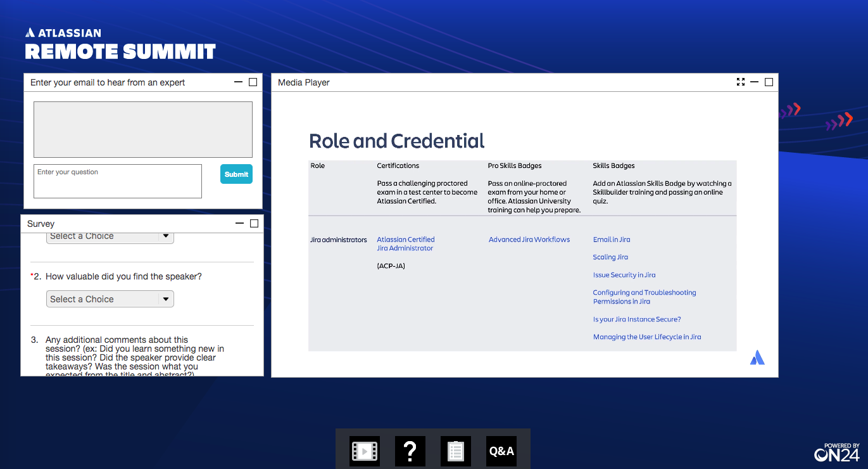Click the gray Q&A message area
The width and height of the screenshot is (868, 469).
pos(143,129)
